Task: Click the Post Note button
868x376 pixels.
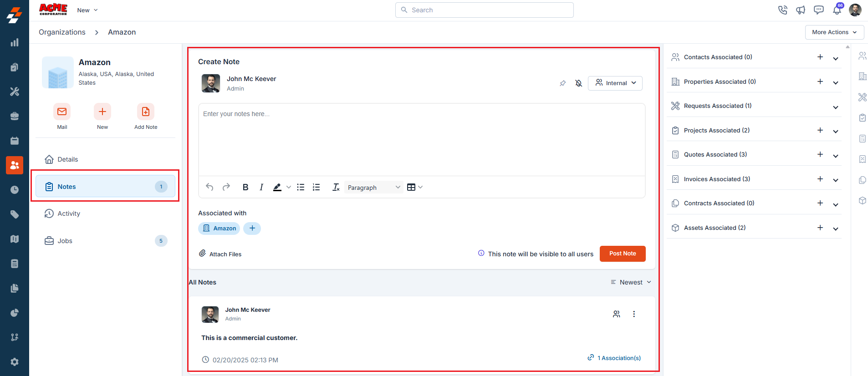Action: tap(623, 254)
